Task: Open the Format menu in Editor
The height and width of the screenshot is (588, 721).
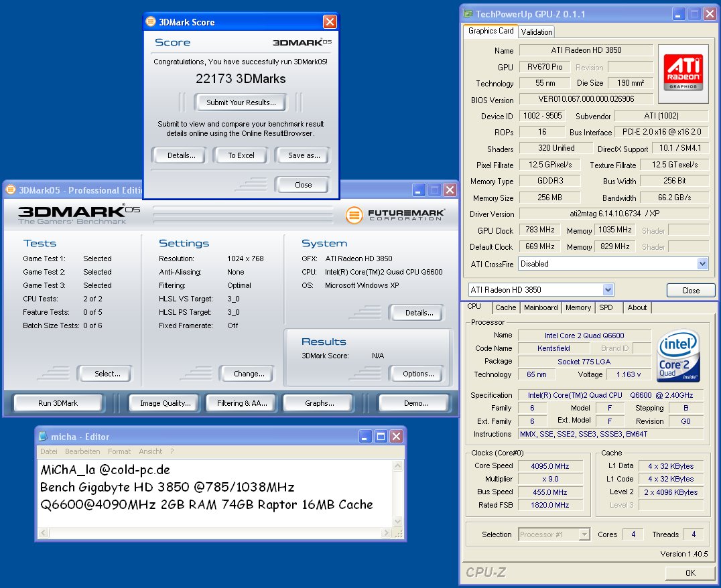Action: 119,451
